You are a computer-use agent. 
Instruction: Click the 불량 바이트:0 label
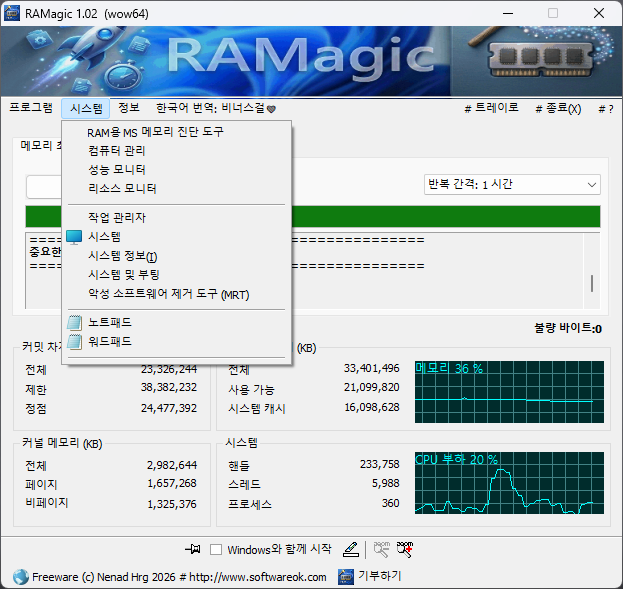568,328
